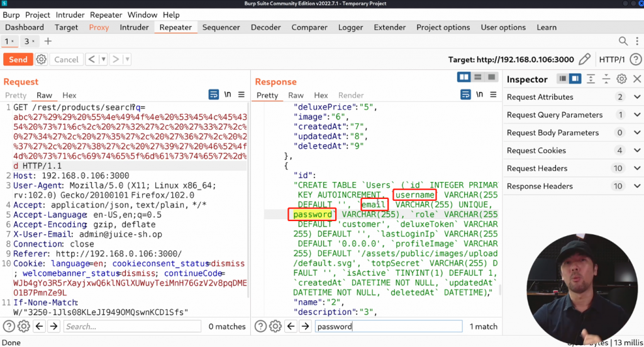Toggle request word wrap icon
The image size is (644, 347).
pyautogui.click(x=214, y=95)
